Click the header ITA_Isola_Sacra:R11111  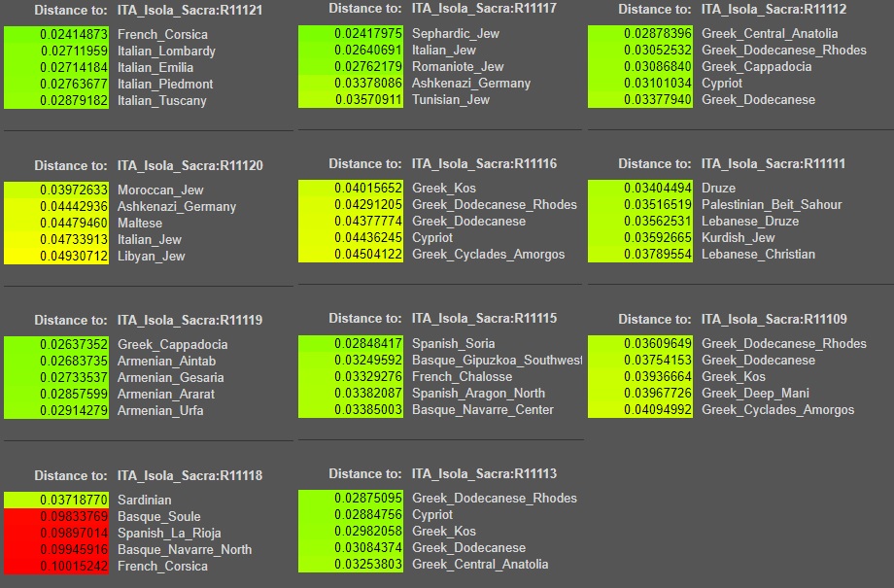click(774, 163)
